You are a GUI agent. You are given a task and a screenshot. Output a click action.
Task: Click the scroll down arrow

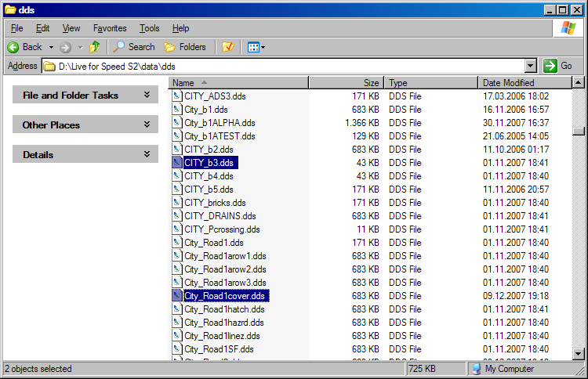[x=579, y=353]
